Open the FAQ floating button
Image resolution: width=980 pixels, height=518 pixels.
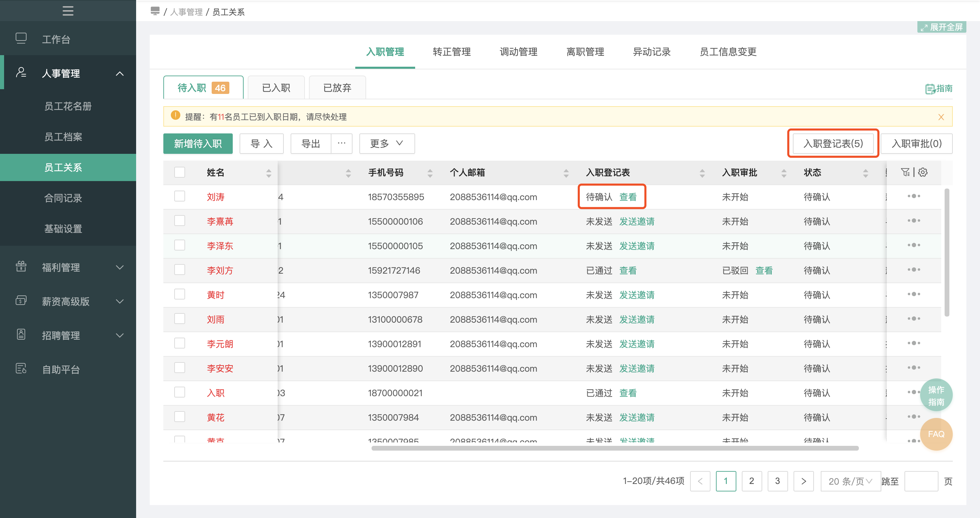(936, 434)
